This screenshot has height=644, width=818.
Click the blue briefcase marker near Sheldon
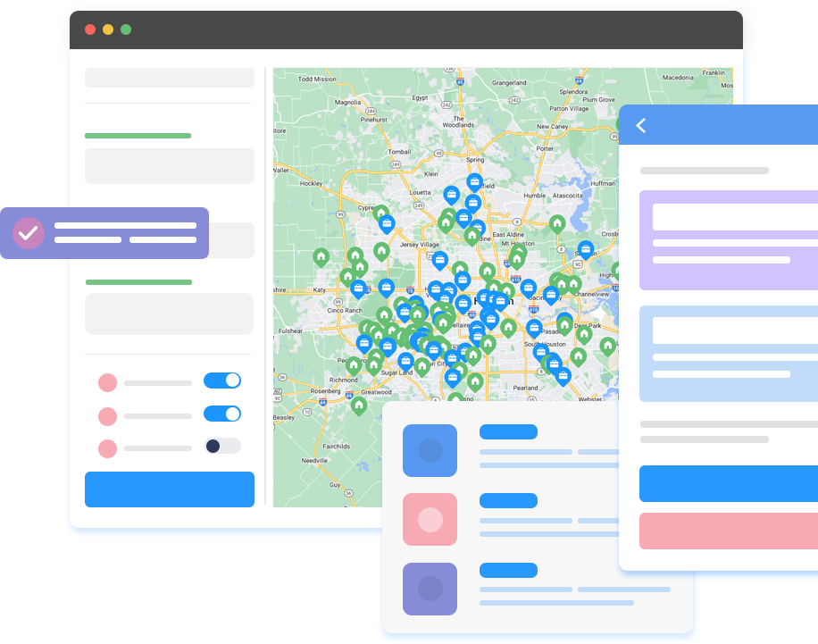[x=585, y=249]
